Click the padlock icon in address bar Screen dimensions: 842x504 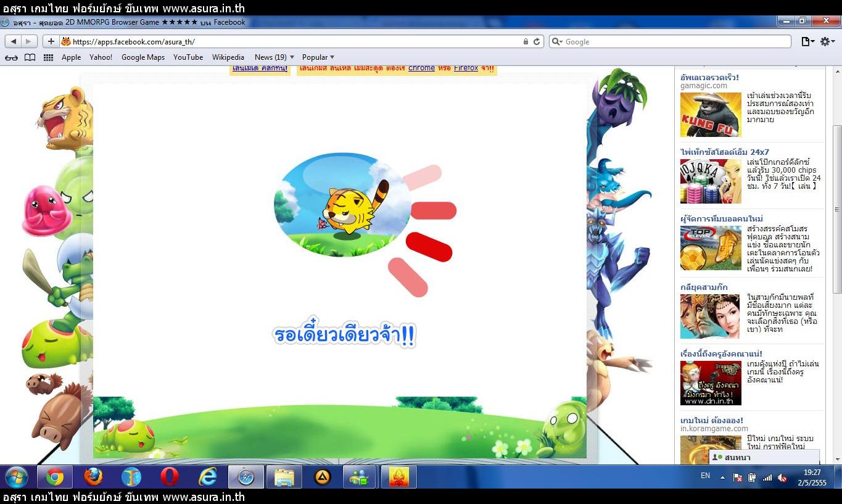(526, 41)
